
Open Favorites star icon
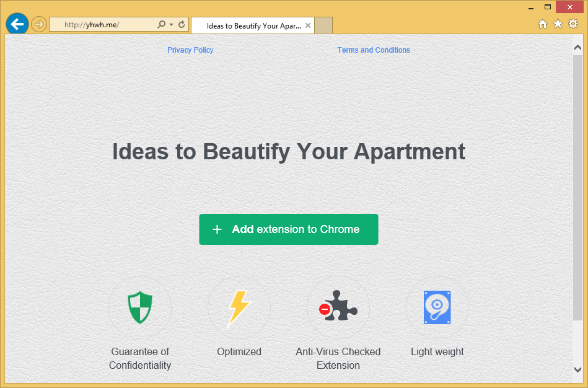point(558,24)
